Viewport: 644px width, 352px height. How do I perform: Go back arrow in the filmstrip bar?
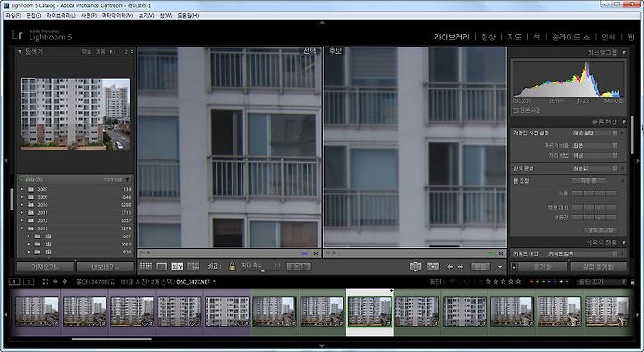point(55,281)
